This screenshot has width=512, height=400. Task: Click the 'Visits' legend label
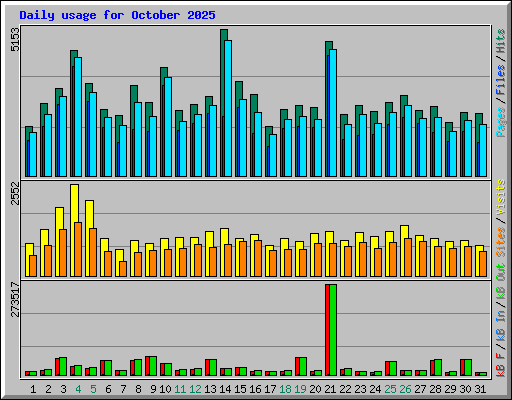(x=501, y=197)
